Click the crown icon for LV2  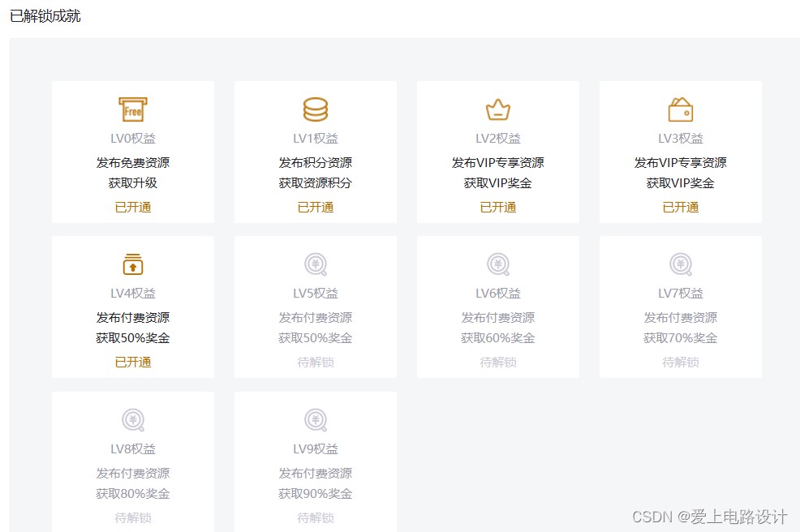[x=498, y=109]
